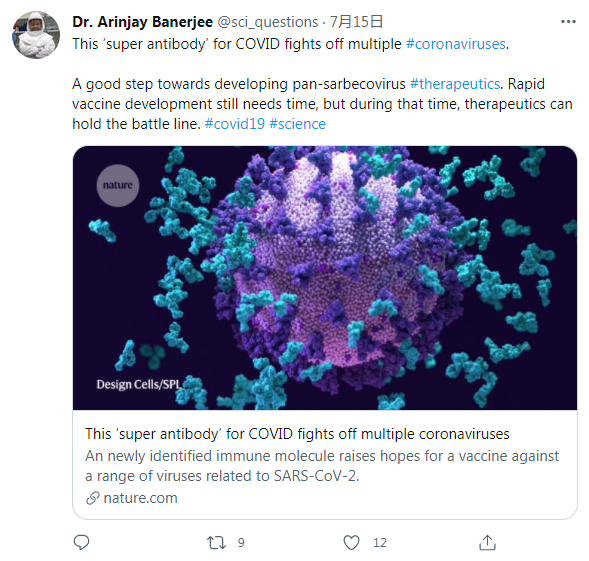Open the #science hashtag
The width and height of the screenshot is (589, 561).
point(298,124)
